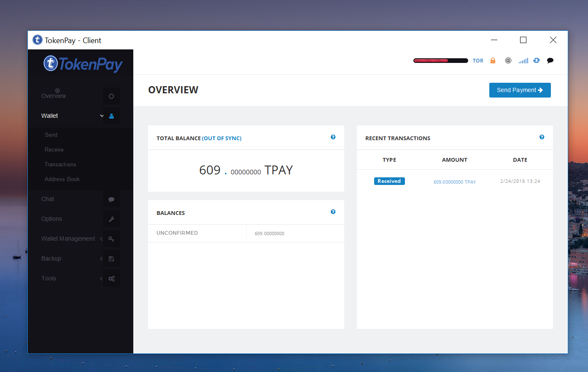
Task: Click the Overview circle icon in sidebar
Action: [x=111, y=96]
